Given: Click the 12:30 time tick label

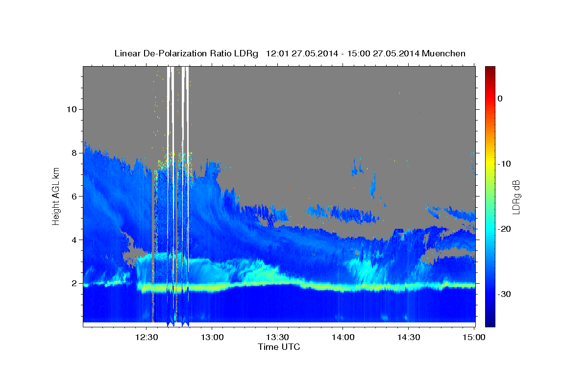Looking at the screenshot, I should click(147, 337).
